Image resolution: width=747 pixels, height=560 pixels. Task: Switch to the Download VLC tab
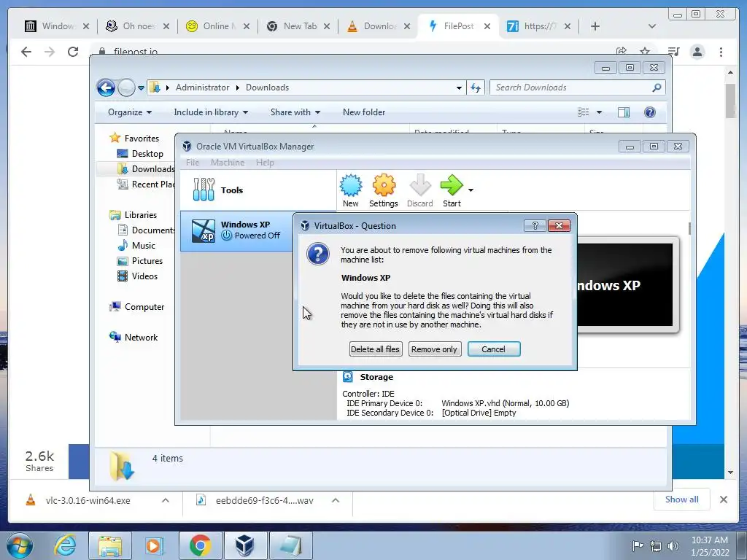point(379,26)
